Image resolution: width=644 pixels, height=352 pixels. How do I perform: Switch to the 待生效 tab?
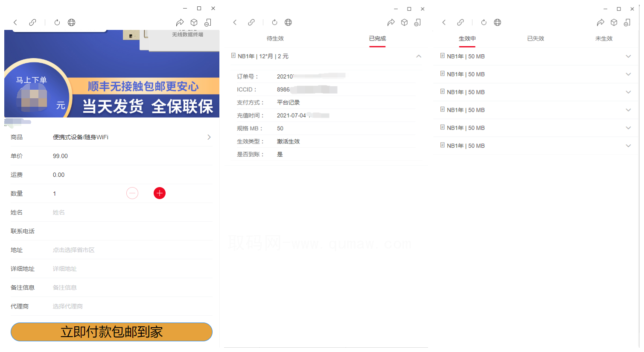click(275, 38)
